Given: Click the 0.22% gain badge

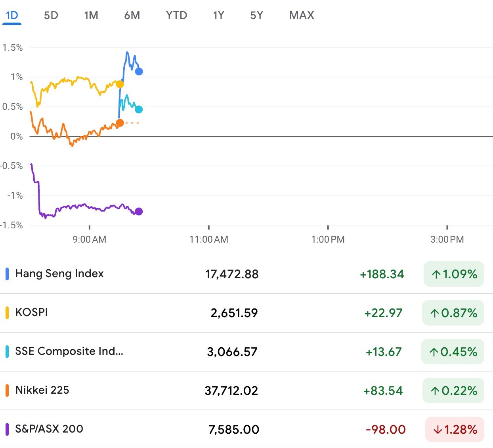Looking at the screenshot, I should [453, 391].
